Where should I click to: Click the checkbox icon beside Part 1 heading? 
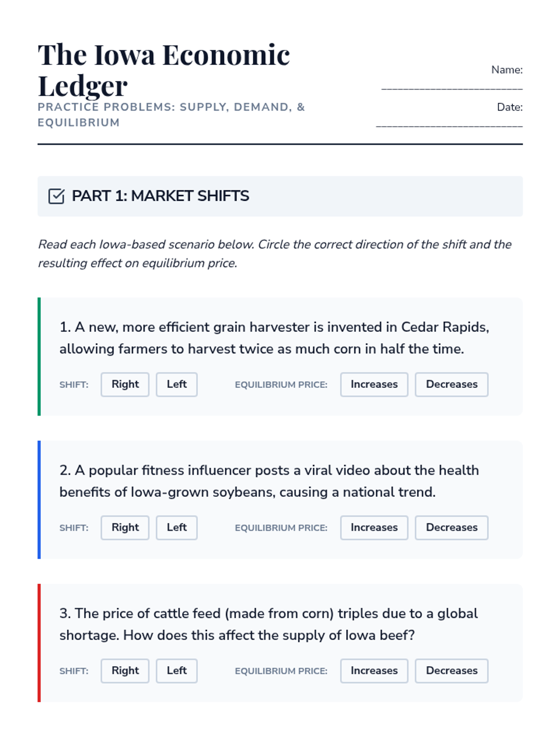click(x=56, y=196)
